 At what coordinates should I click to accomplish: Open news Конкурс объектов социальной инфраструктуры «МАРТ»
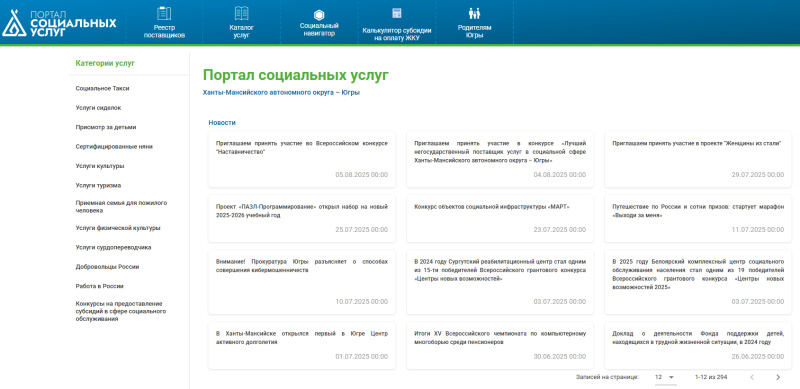pos(491,207)
